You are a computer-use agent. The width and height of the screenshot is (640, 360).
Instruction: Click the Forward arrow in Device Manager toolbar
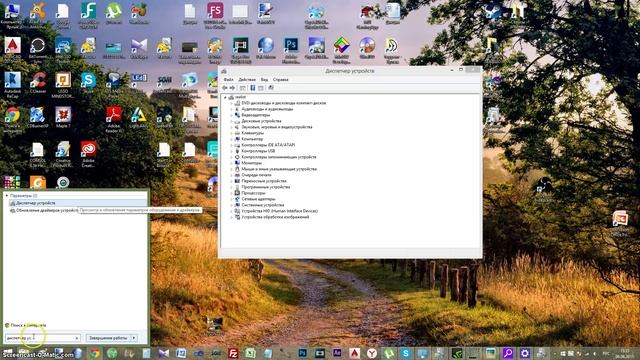(x=232, y=88)
